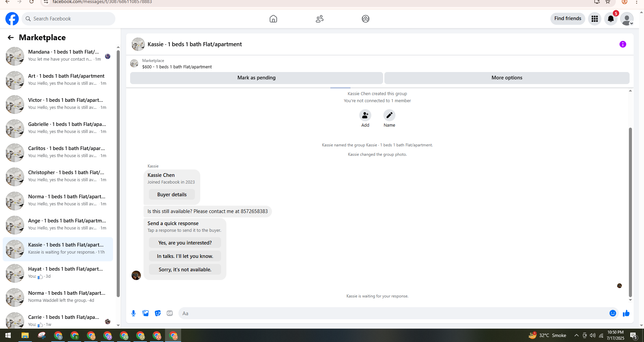Bookmark this page with the star icon
Image resolution: width=644 pixels, height=342 pixels.
(x=608, y=2)
